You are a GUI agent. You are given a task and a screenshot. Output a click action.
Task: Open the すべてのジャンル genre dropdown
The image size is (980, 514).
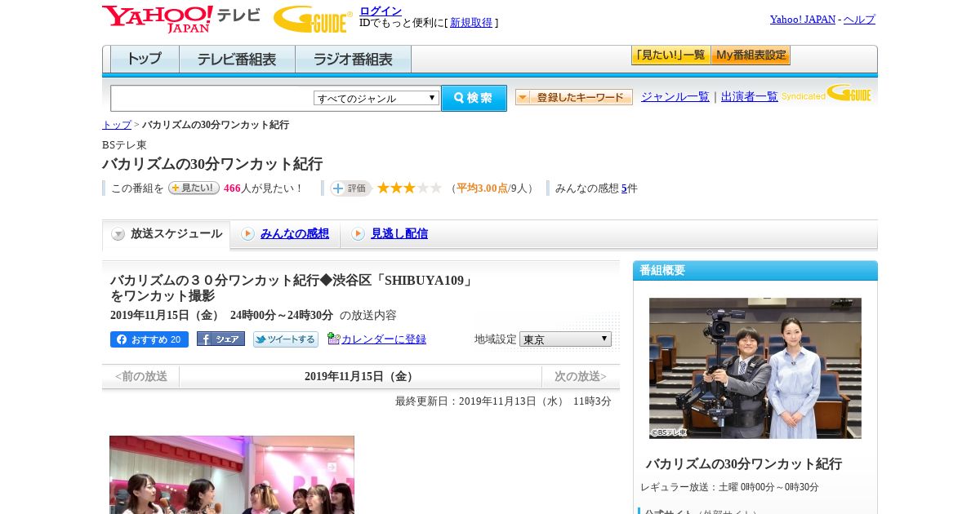pos(376,98)
